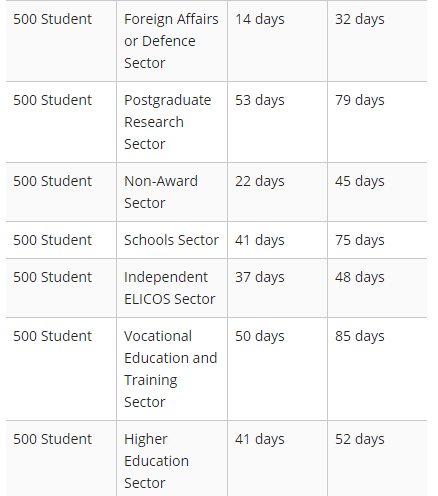Image resolution: width=438 pixels, height=496 pixels.
Task: Select the 53 days value
Action: 260,100
